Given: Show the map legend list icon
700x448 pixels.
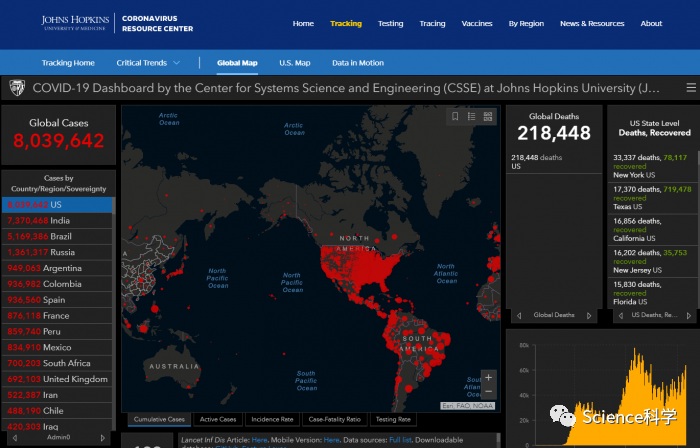Looking at the screenshot, I should [471, 116].
